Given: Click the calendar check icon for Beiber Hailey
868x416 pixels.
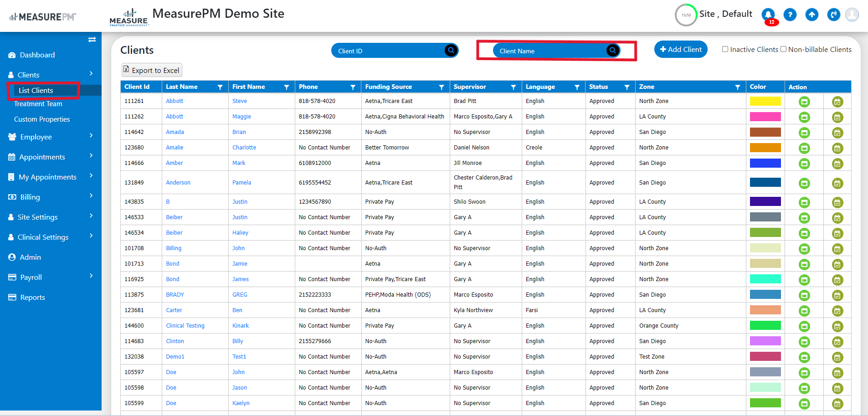Looking at the screenshot, I should click(x=837, y=233).
